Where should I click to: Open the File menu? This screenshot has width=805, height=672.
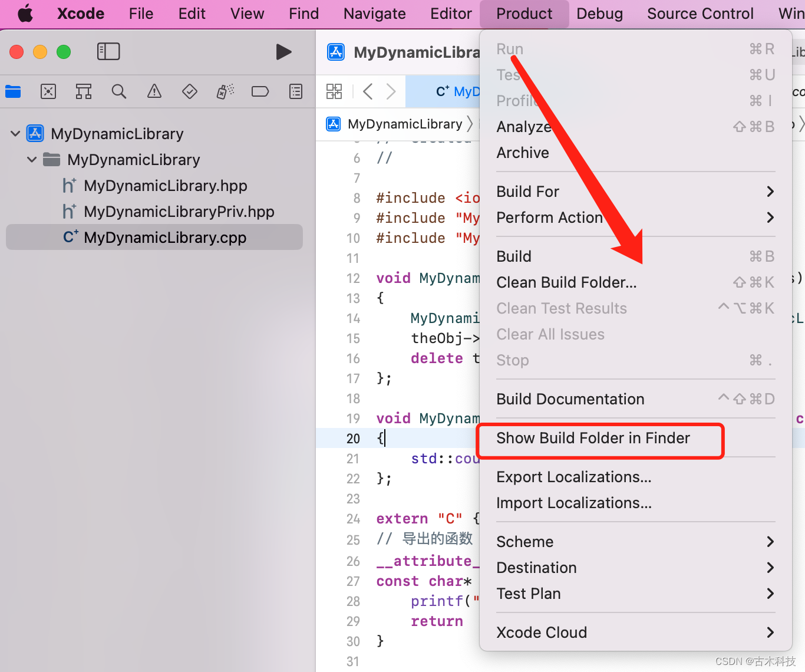point(141,14)
